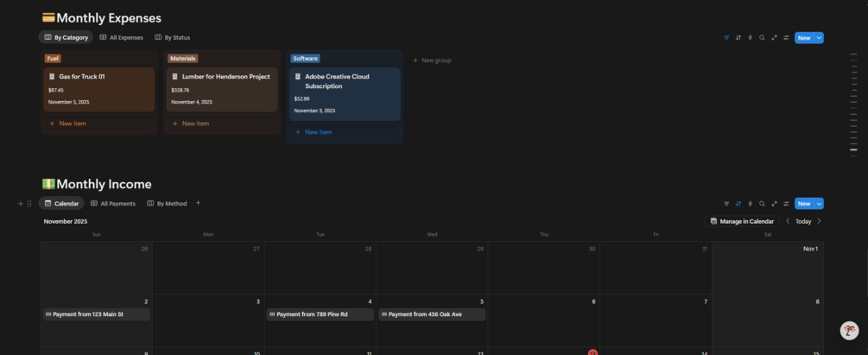Switch to All Expenses view tab
Screen dimensions: 868x355
click(x=121, y=38)
